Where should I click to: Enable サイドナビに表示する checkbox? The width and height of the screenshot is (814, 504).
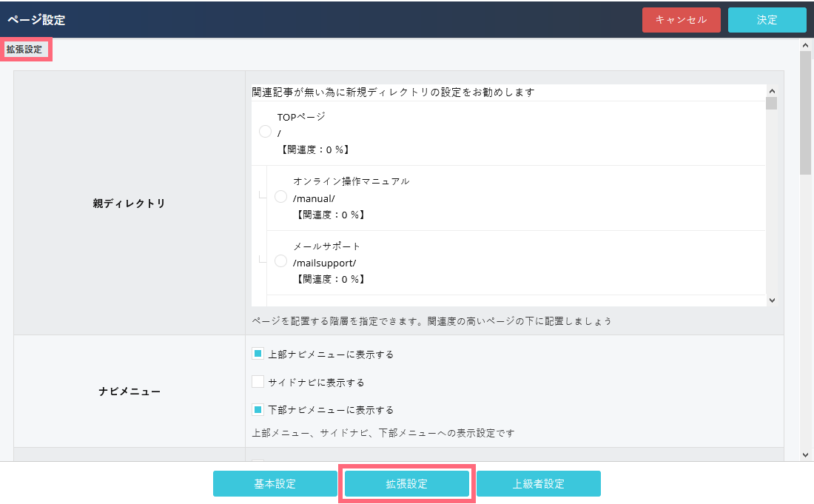258,382
